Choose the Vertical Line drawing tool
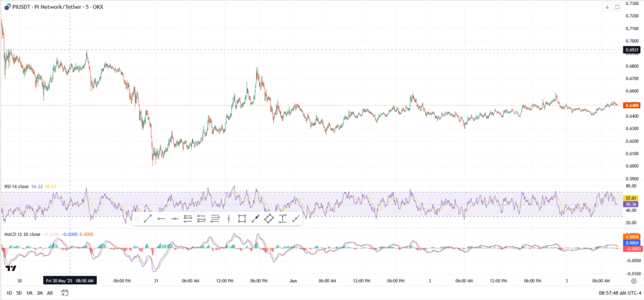 point(228,219)
